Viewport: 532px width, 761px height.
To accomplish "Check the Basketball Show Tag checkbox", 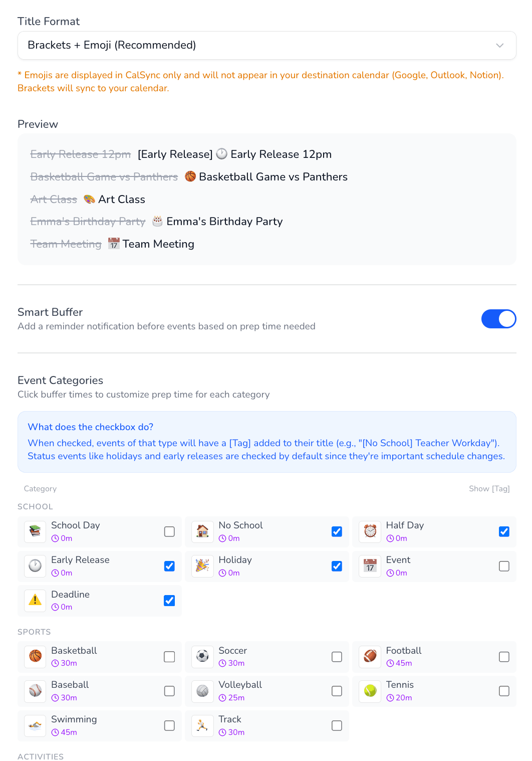I will click(169, 656).
